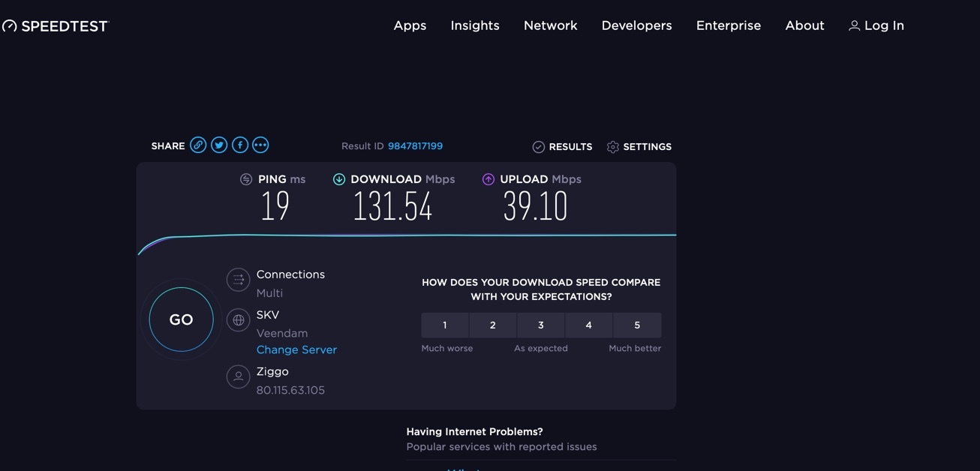Click the Ping icon

tap(246, 179)
